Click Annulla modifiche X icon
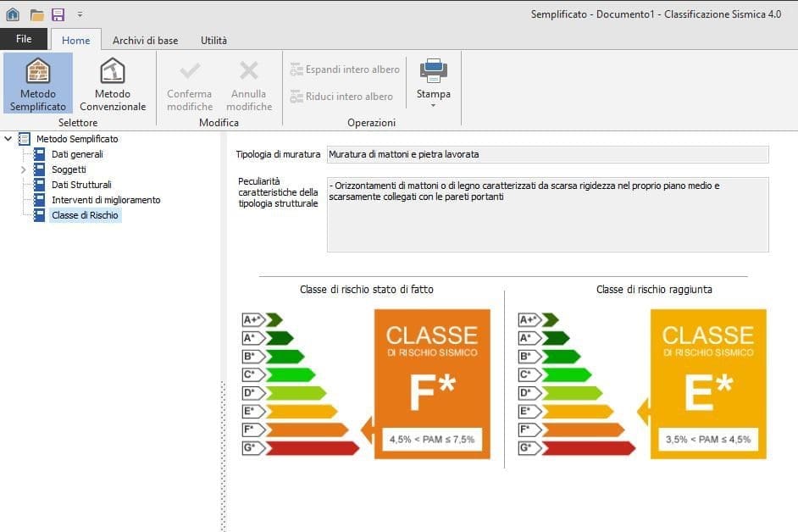This screenshot has height=532, width=798. [249, 71]
